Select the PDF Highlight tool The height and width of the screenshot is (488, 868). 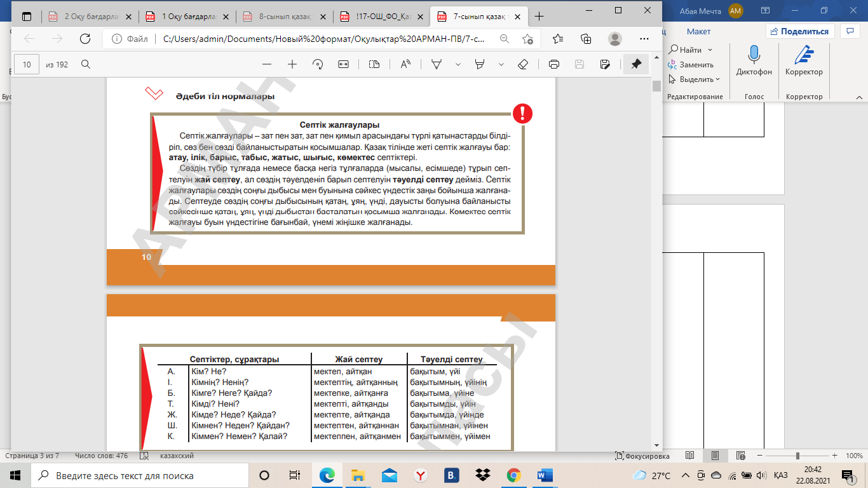click(480, 64)
